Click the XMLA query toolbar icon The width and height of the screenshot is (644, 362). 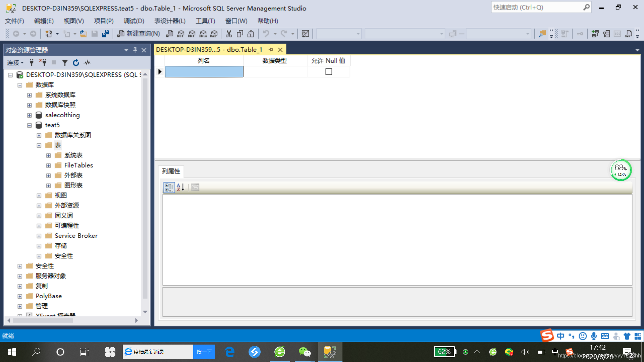point(203,34)
